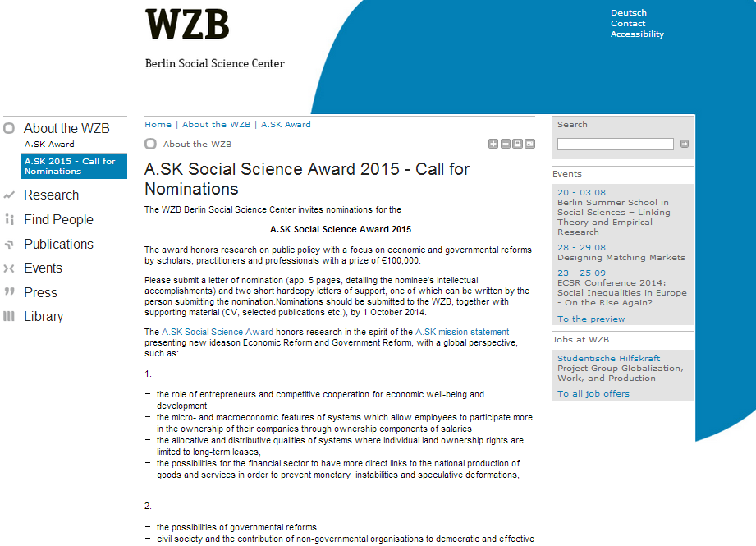Click the Home breadcrumb link
The image size is (756, 546).
158,125
